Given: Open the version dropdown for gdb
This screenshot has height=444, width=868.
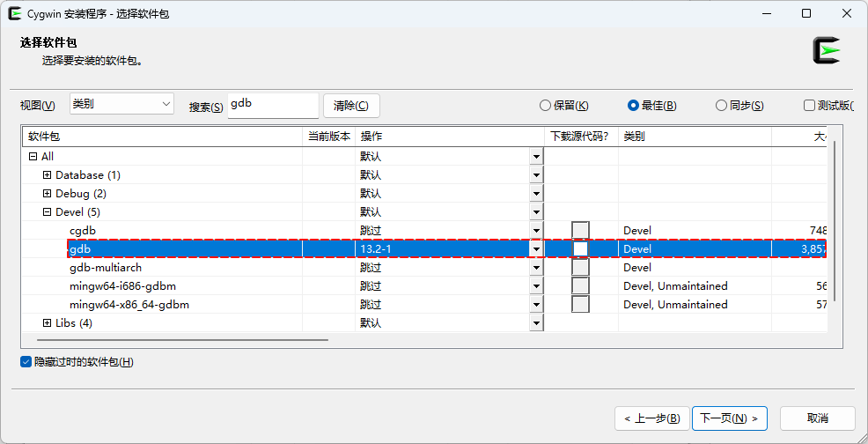Looking at the screenshot, I should (x=536, y=249).
